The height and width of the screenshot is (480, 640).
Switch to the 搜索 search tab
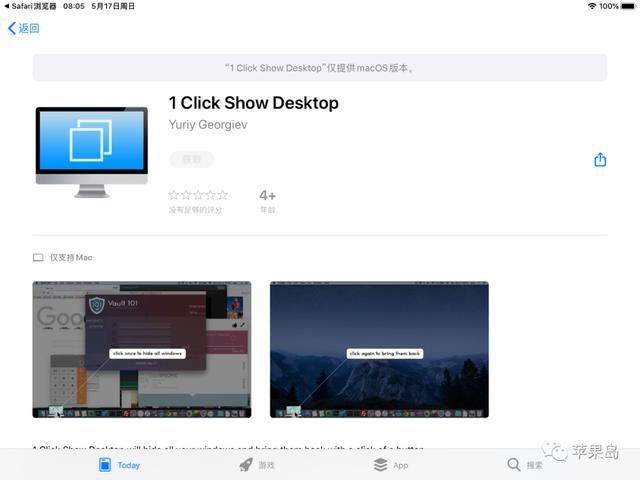(x=525, y=465)
